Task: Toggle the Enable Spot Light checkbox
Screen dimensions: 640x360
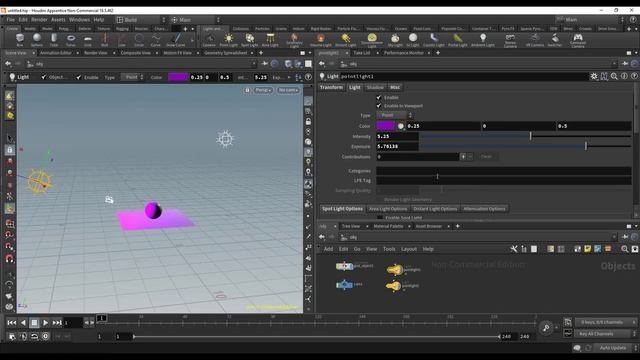Action: [380, 218]
